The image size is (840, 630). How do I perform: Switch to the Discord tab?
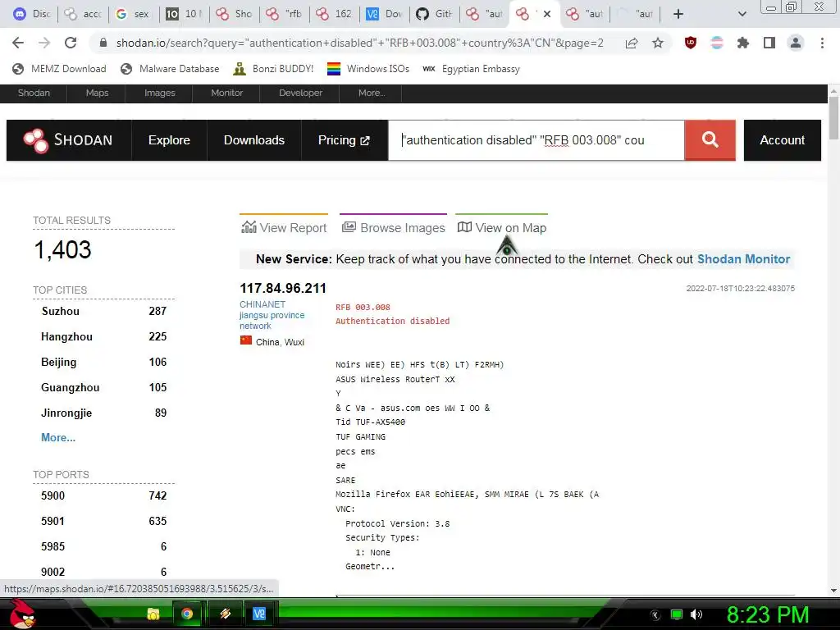(32, 14)
